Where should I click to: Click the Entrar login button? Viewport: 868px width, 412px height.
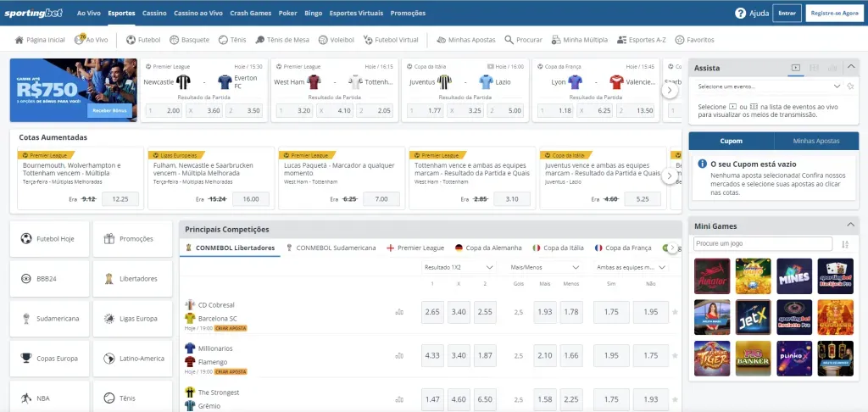pos(787,13)
